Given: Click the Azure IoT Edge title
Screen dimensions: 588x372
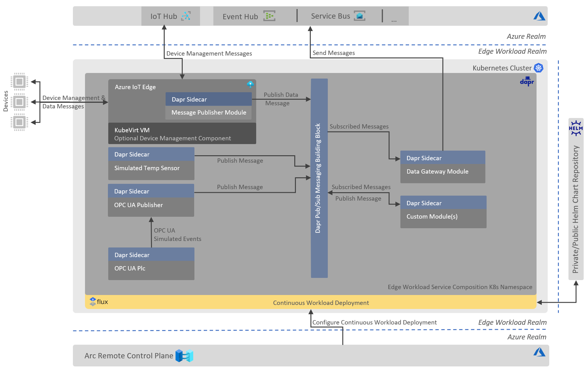Looking at the screenshot, I should tap(135, 87).
